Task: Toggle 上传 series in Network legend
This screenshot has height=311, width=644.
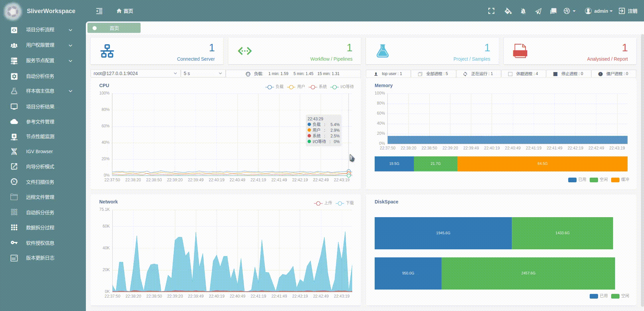Action: click(x=323, y=203)
